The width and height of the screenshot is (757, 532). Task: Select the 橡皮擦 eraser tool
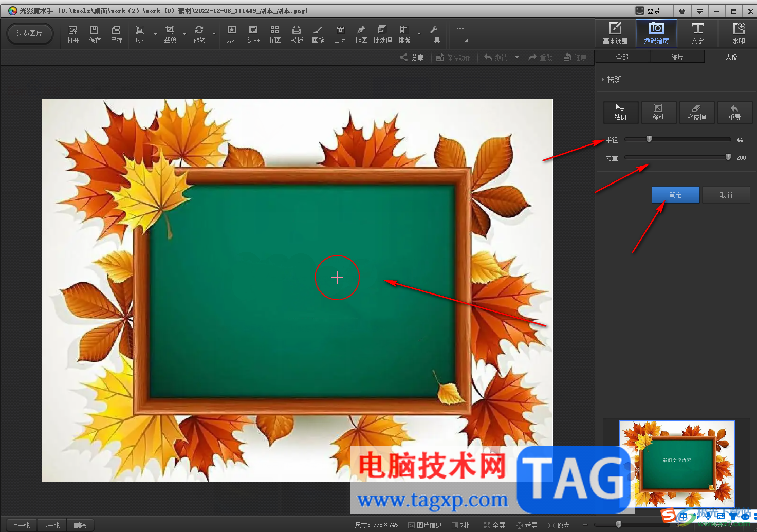click(x=696, y=113)
